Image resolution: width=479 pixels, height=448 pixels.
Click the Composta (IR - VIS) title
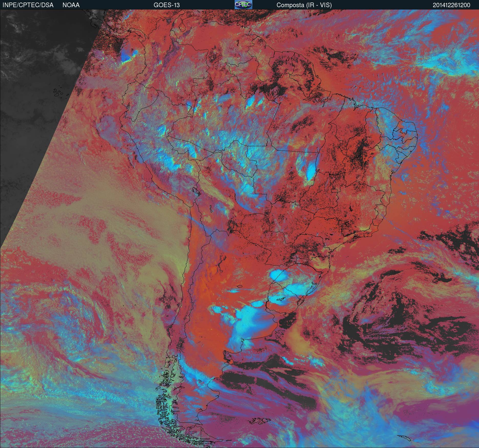tap(304, 5)
